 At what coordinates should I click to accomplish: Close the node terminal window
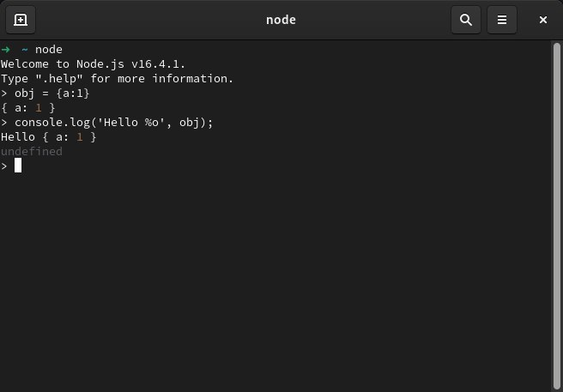pyautogui.click(x=543, y=20)
